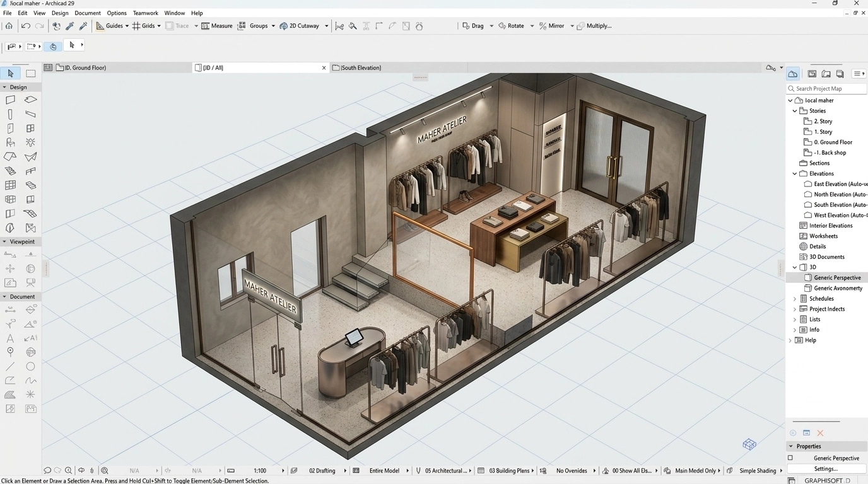Toggle the Grids display
The image size is (868, 484).
[x=144, y=26]
